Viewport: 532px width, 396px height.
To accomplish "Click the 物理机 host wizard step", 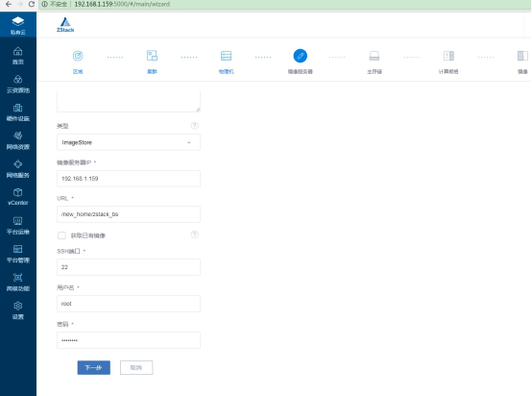I will click(x=226, y=62).
